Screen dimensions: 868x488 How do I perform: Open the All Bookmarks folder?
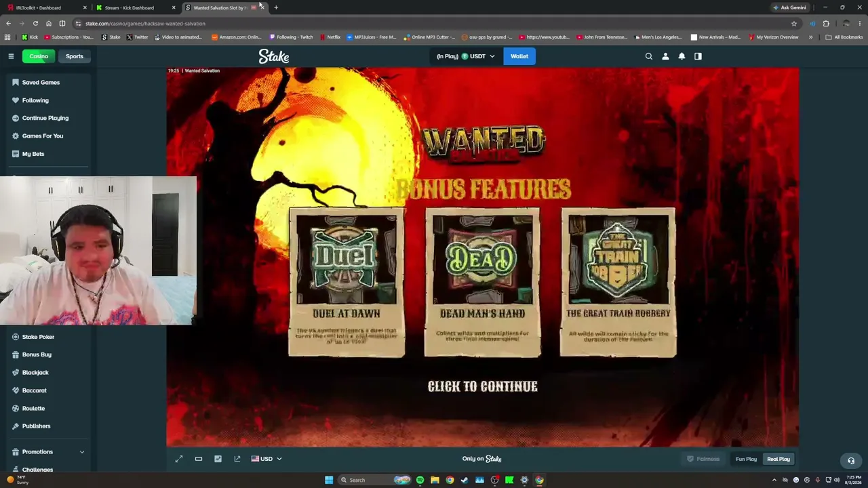coord(844,37)
